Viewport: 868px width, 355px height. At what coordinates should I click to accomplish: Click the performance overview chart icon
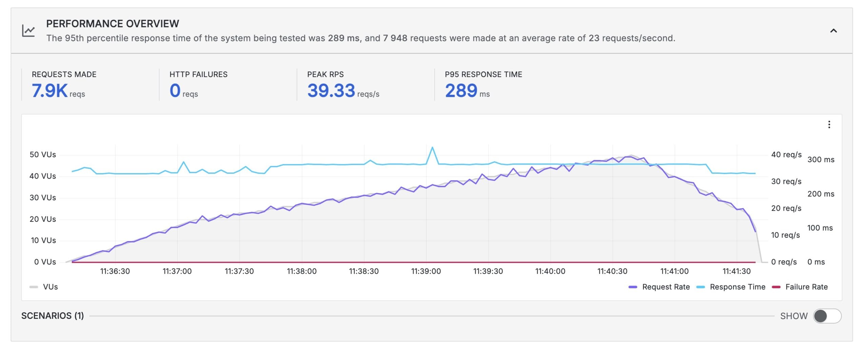[x=28, y=31]
